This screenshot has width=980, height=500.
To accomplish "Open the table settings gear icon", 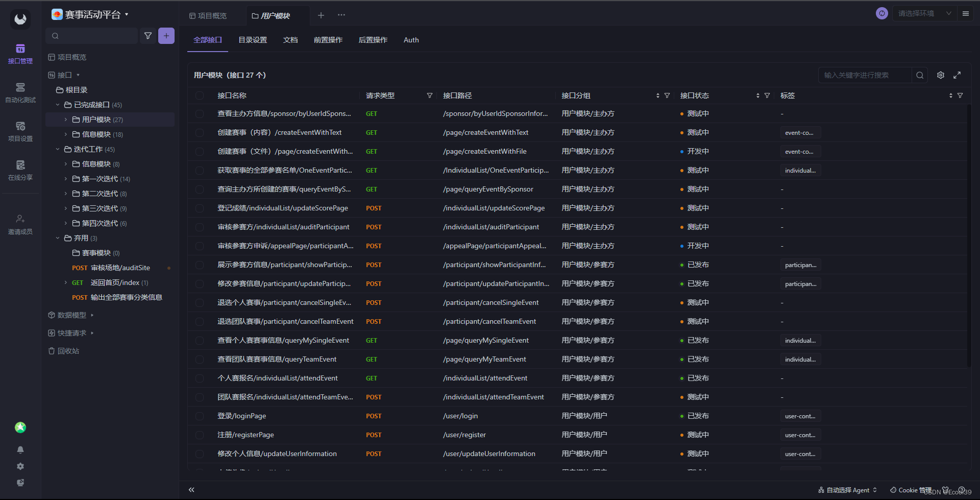I will click(x=940, y=75).
